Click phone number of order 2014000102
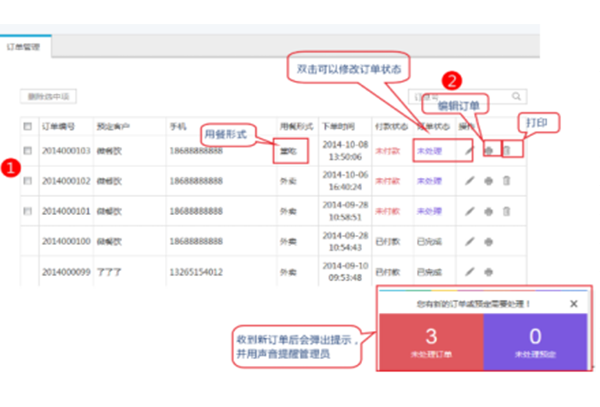 click(x=196, y=181)
